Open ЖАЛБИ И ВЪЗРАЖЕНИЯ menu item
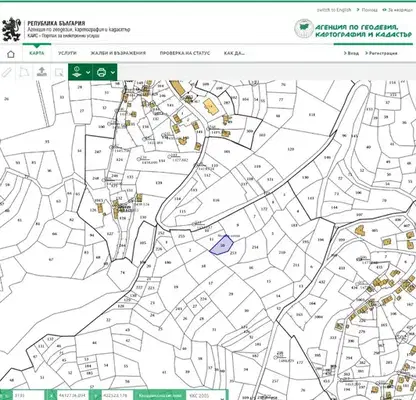Image resolution: width=416 pixels, height=400 pixels. (118, 53)
